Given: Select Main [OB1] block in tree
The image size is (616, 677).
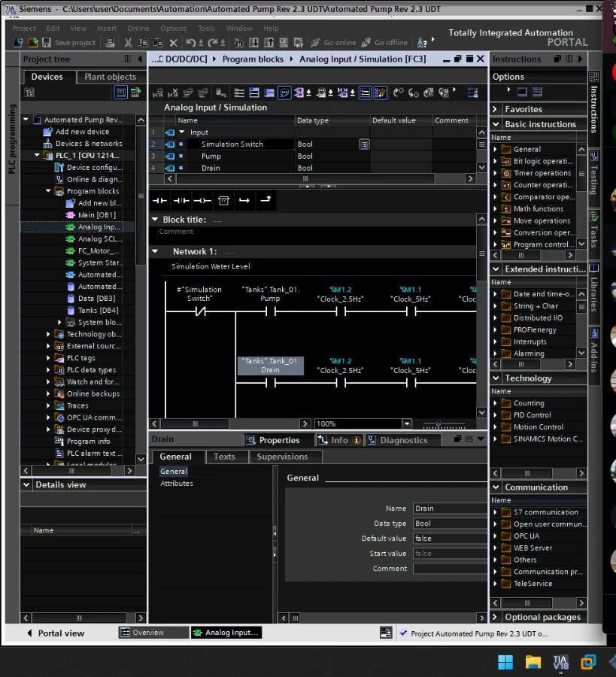Looking at the screenshot, I should (x=97, y=215).
